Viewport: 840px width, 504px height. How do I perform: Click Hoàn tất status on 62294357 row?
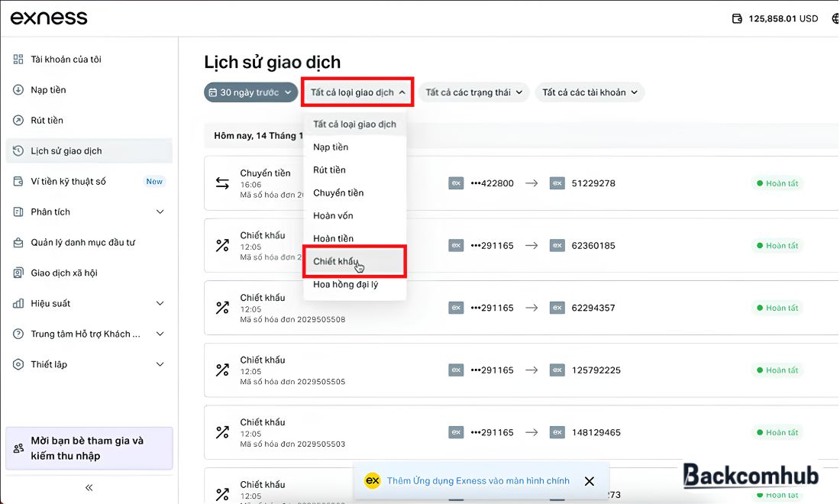(777, 308)
